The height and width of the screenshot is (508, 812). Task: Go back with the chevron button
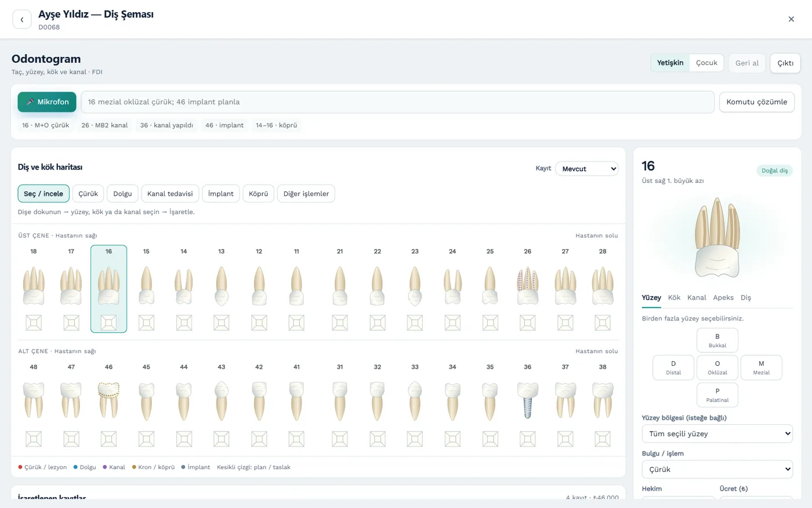22,19
